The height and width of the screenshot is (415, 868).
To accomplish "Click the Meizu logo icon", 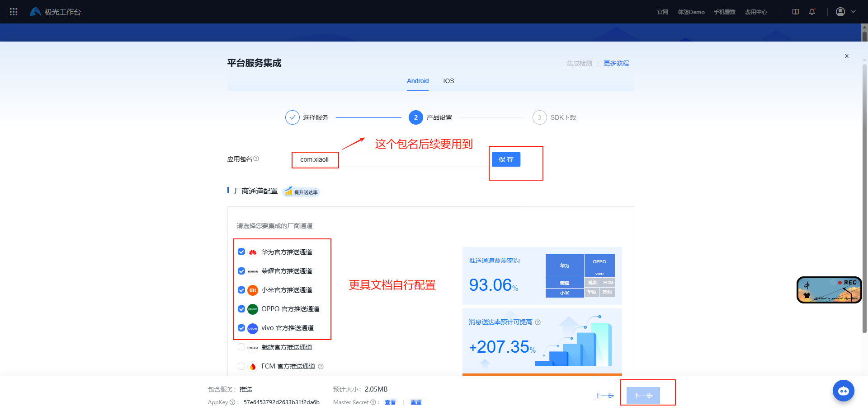I will tap(253, 347).
